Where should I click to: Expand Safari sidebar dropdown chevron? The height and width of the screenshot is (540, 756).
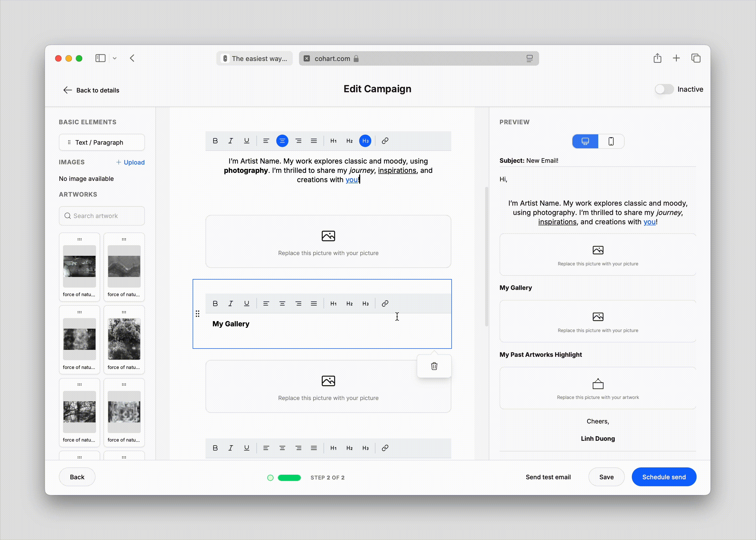115,59
